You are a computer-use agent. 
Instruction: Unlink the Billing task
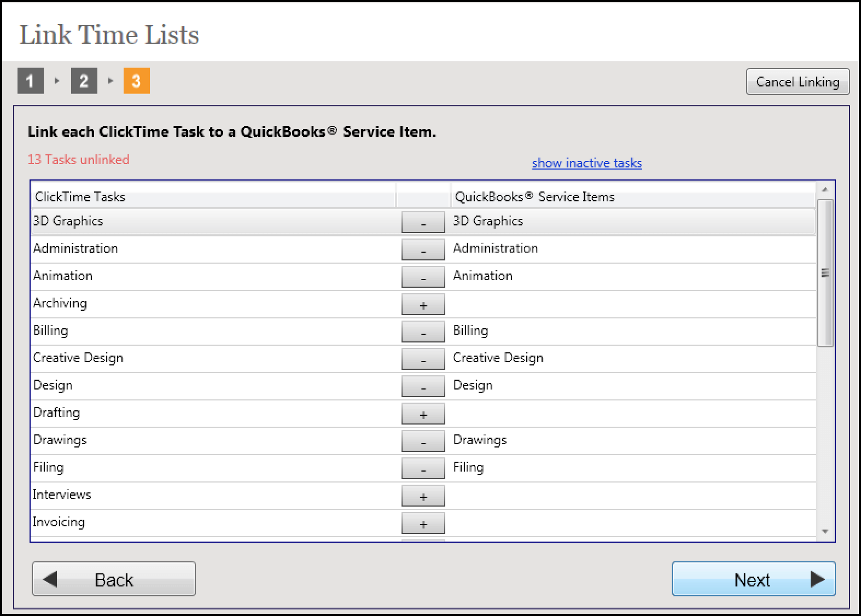(423, 332)
